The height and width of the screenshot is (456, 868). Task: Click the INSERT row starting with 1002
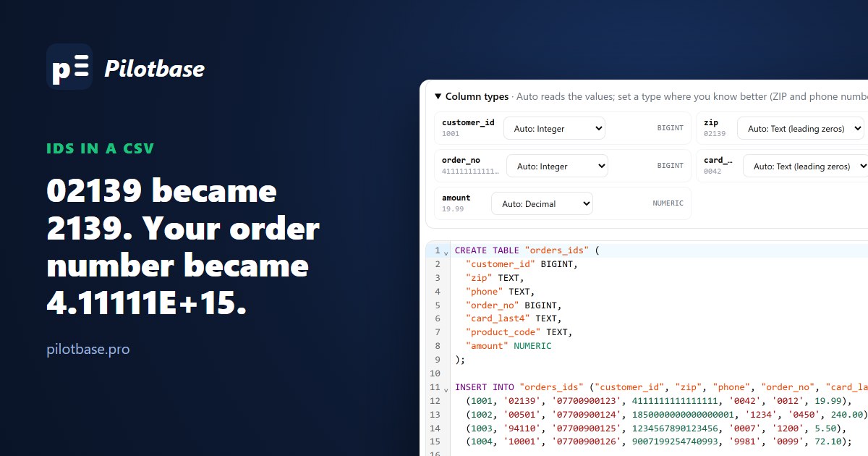pyautogui.click(x=666, y=415)
